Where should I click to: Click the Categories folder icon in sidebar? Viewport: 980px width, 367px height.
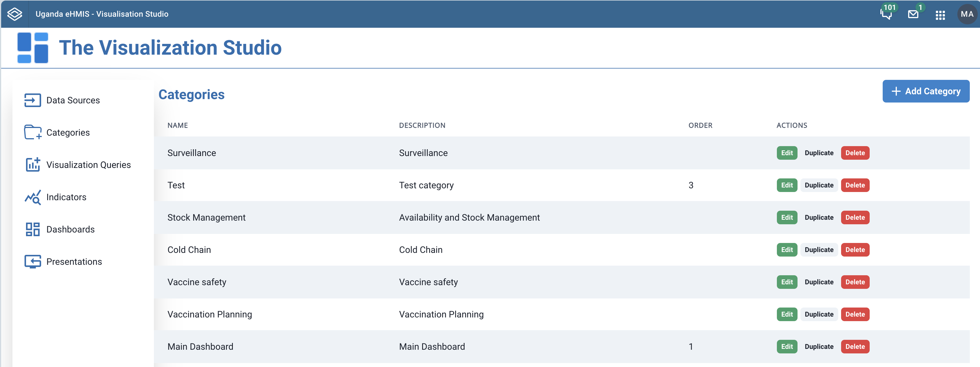point(33,132)
